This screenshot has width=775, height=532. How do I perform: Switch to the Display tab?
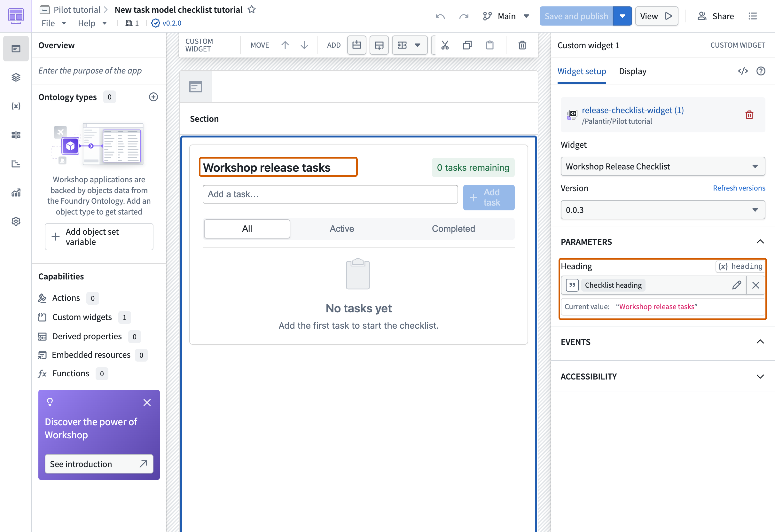coord(633,71)
